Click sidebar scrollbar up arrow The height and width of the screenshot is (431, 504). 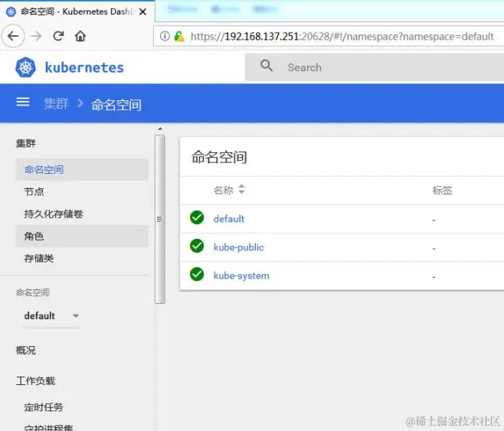tap(160, 129)
